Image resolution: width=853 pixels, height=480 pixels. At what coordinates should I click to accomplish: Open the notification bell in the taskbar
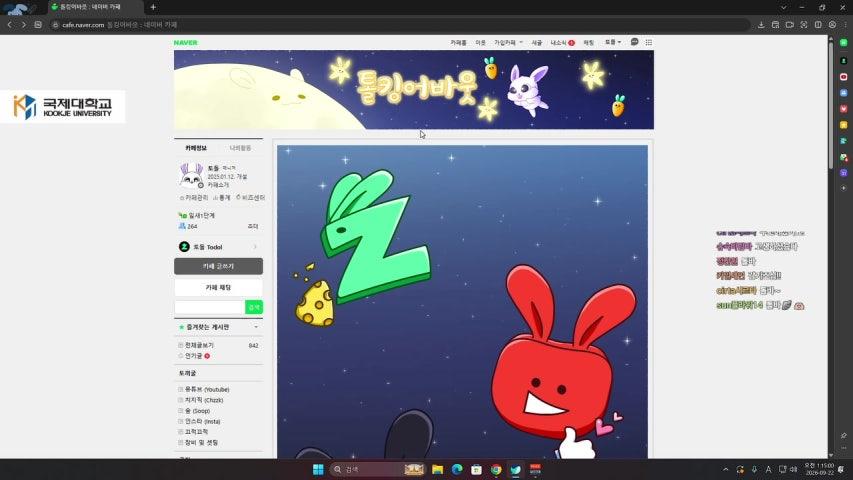point(841,469)
